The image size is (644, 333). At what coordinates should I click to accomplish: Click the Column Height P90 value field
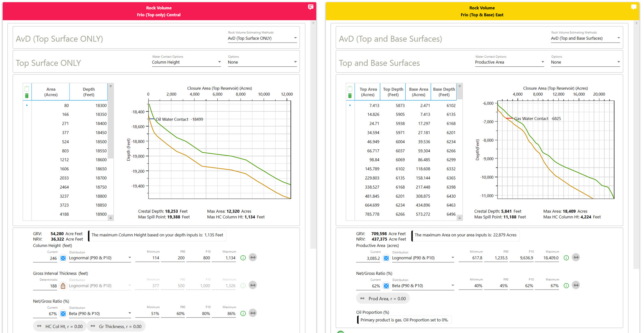[174, 258]
